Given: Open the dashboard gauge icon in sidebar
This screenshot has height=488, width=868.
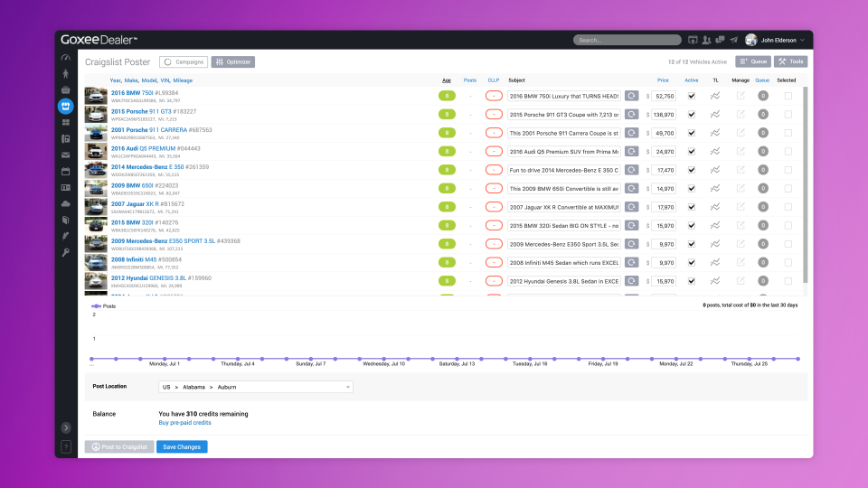Looking at the screenshot, I should 66,58.
